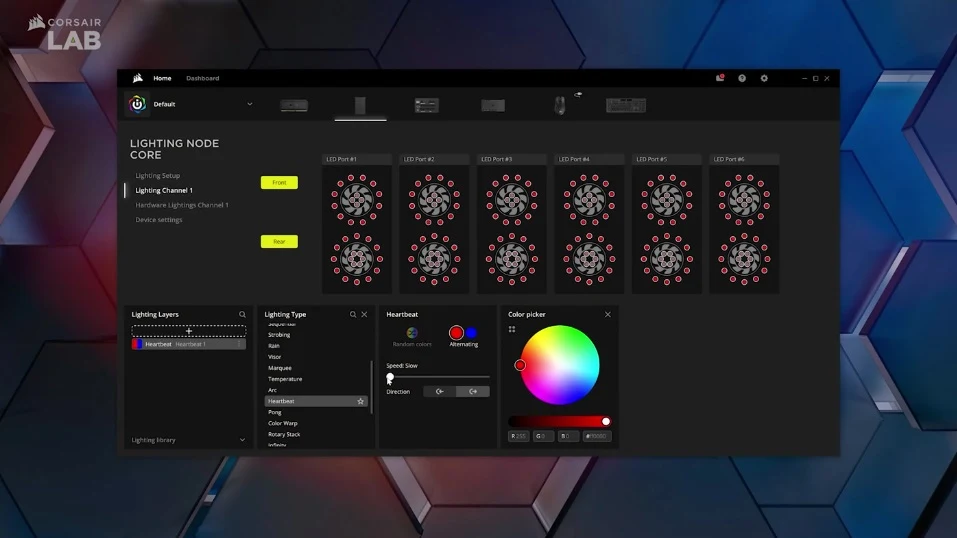
Task: Open Hardware Lightings Channel 1
Action: (x=182, y=205)
